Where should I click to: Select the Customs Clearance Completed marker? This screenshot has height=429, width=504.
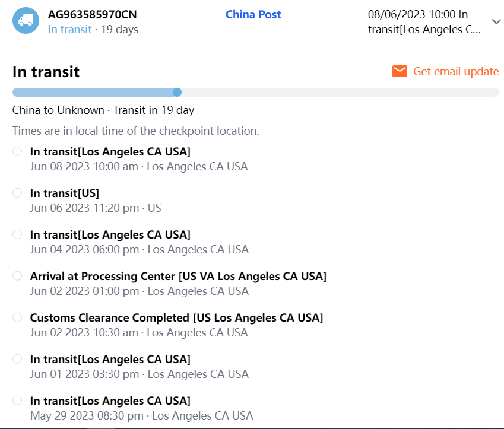(17, 317)
